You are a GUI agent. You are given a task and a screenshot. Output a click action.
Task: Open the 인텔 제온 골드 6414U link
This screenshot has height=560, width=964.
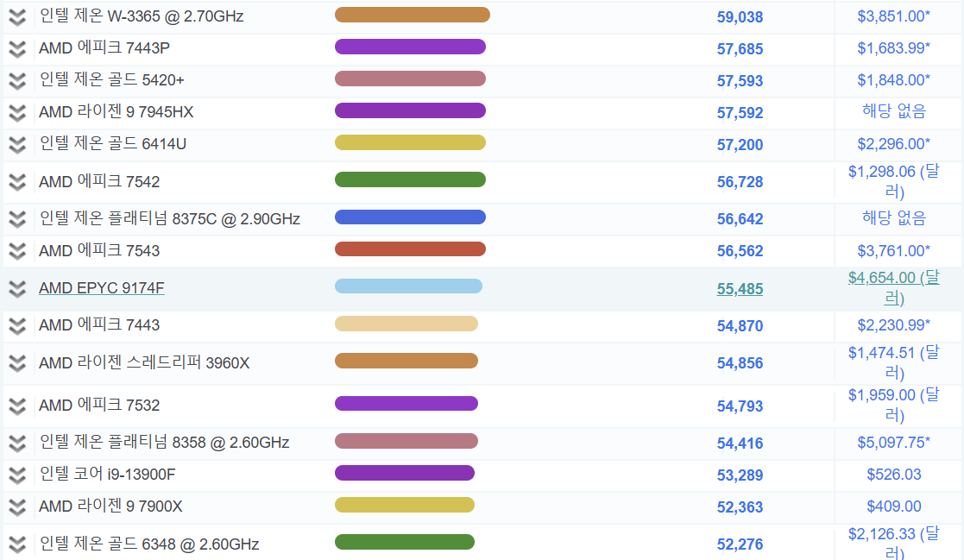pos(112,144)
